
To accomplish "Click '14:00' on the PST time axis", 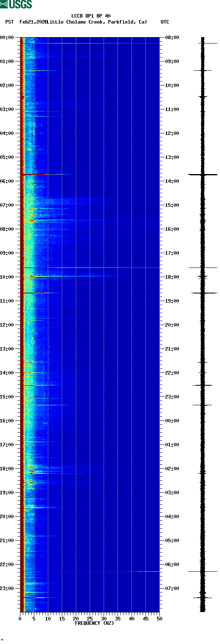I will point(7,373).
